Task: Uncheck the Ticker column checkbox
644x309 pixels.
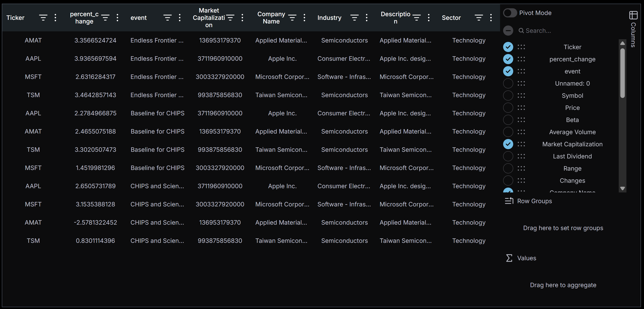Action: point(508,47)
